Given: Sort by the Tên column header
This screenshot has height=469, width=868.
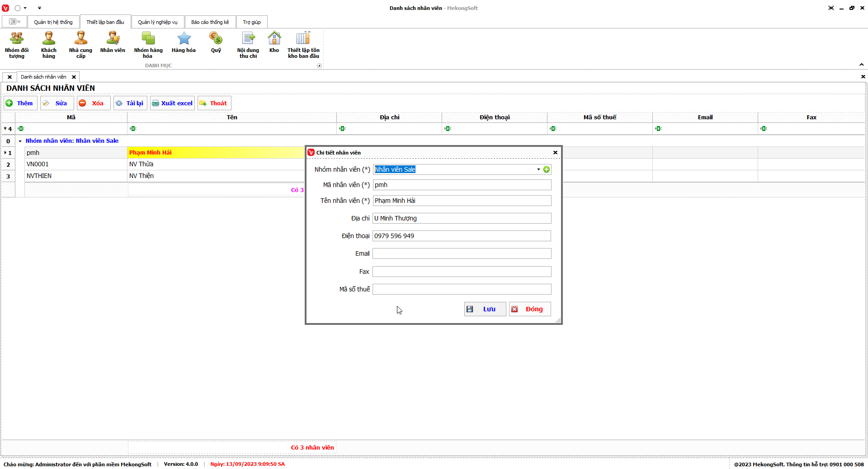Looking at the screenshot, I should [x=232, y=117].
